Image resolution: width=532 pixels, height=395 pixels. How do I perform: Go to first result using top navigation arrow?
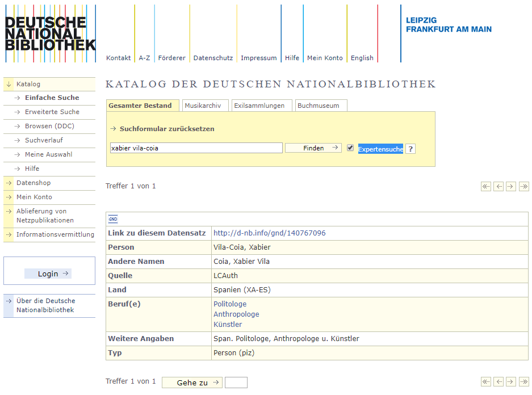[486, 187]
